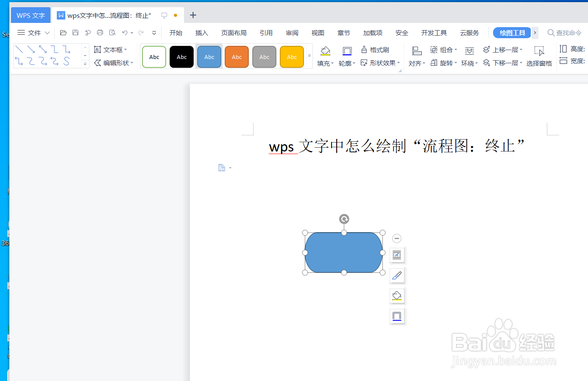Open the 编辑形状 dropdown
Image resolution: width=588 pixels, height=381 pixels.
coord(114,63)
